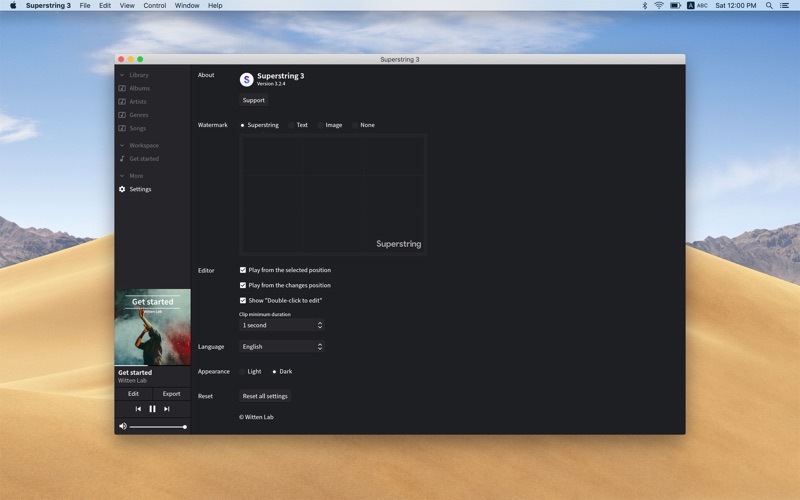Click the Support button
This screenshot has height=500, width=800.
[254, 101]
